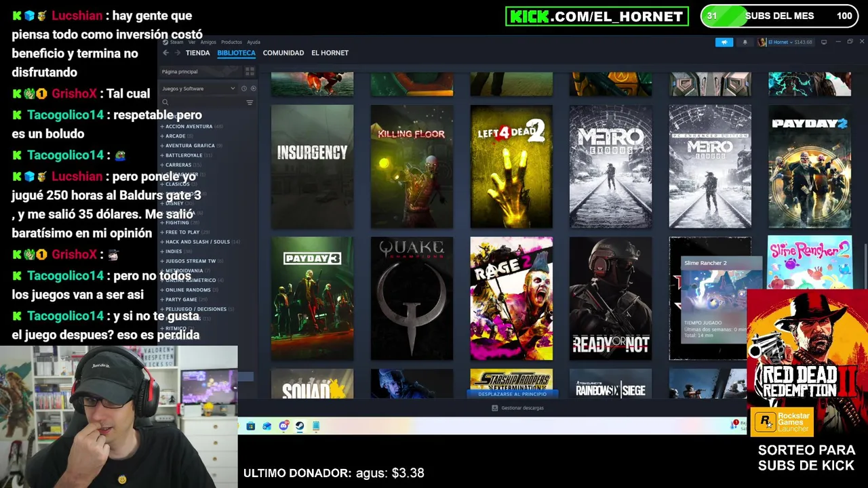Image resolution: width=868 pixels, height=488 pixels.
Task: Open the Productos menu
Action: coord(231,42)
